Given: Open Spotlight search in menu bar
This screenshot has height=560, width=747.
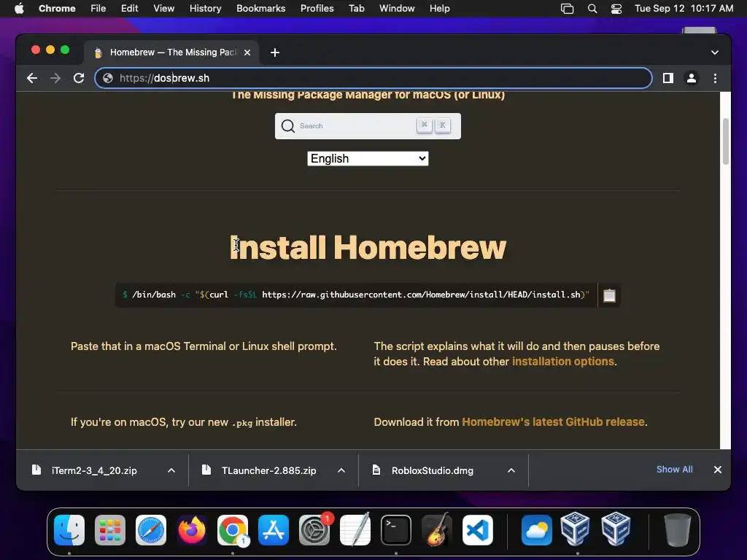Looking at the screenshot, I should click(x=592, y=9).
